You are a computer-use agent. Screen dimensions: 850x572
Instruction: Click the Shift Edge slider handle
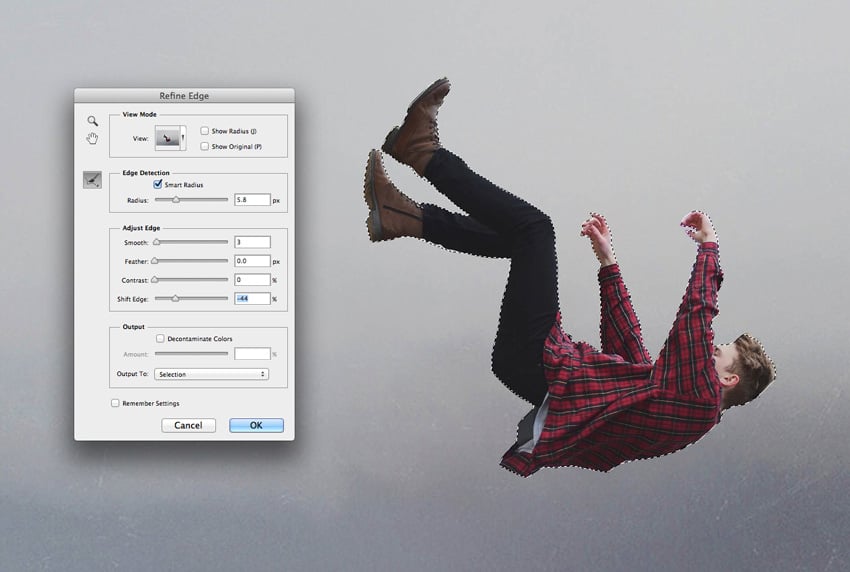(x=175, y=298)
